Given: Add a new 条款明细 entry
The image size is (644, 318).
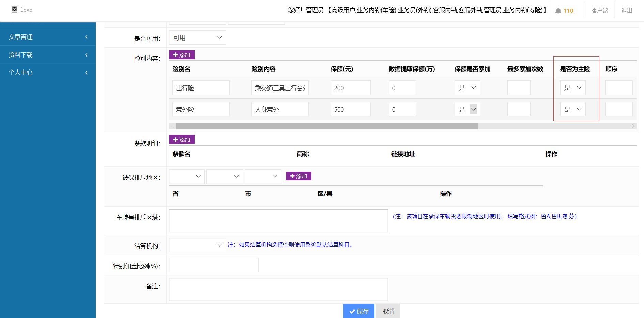Looking at the screenshot, I should click(x=182, y=140).
